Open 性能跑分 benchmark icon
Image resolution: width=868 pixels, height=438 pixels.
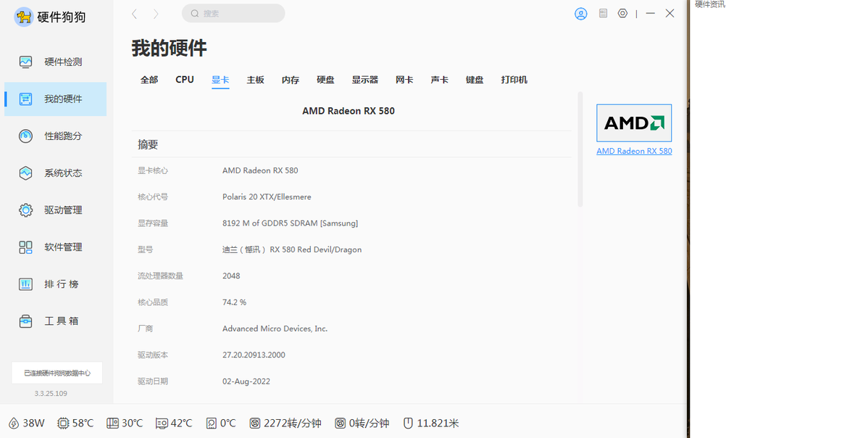pyautogui.click(x=25, y=136)
